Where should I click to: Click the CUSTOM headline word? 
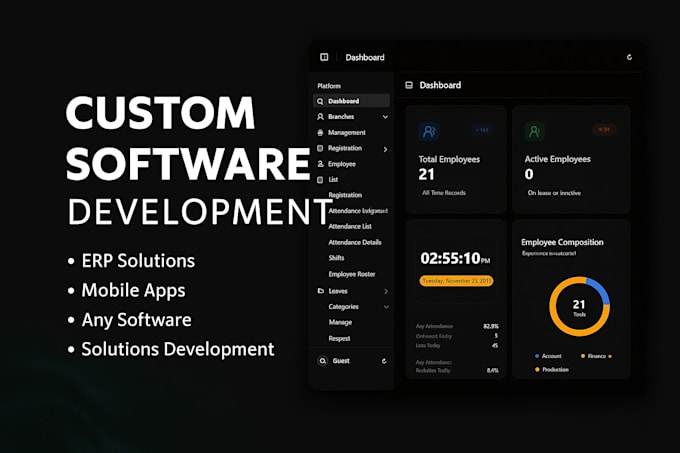tap(160, 113)
